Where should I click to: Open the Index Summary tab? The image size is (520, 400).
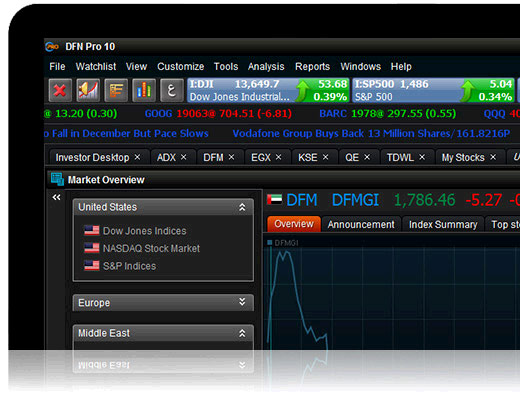tap(443, 224)
